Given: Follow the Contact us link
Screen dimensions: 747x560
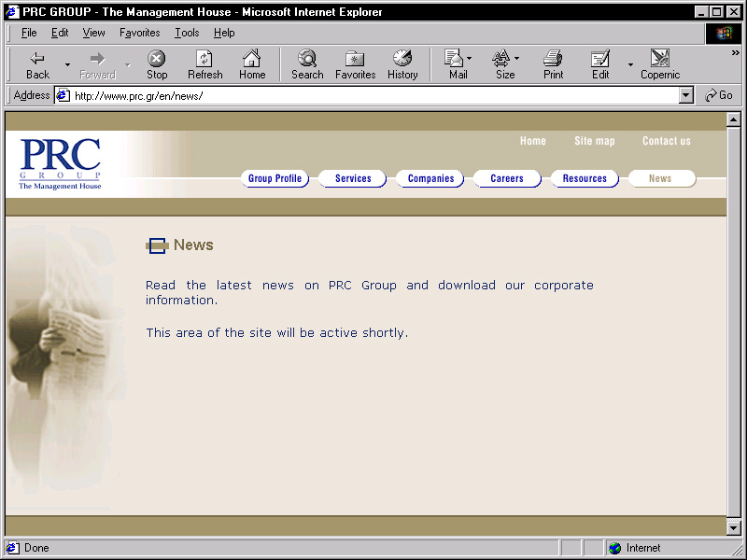Looking at the screenshot, I should (x=666, y=141).
